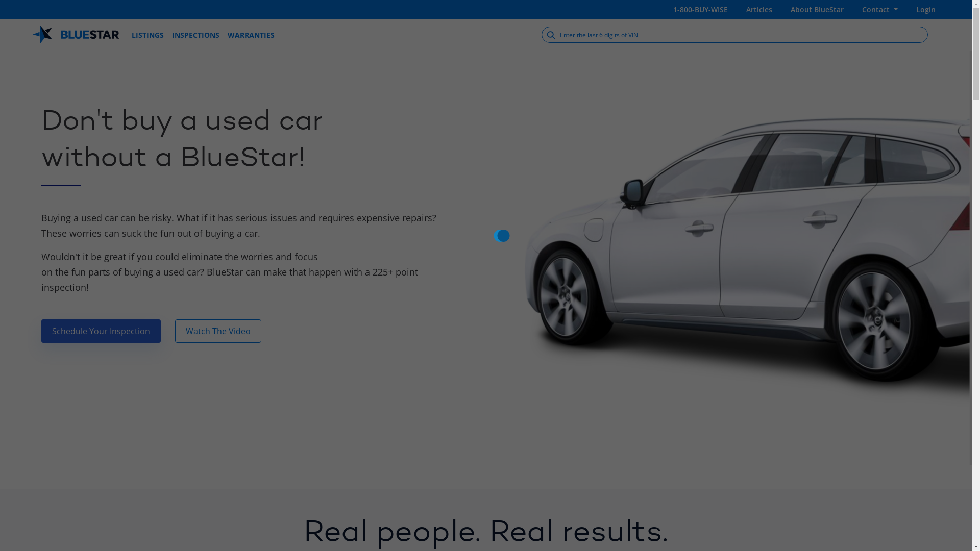Image resolution: width=980 pixels, height=551 pixels.
Task: Click Schedule Your Inspection button
Action: click(101, 331)
